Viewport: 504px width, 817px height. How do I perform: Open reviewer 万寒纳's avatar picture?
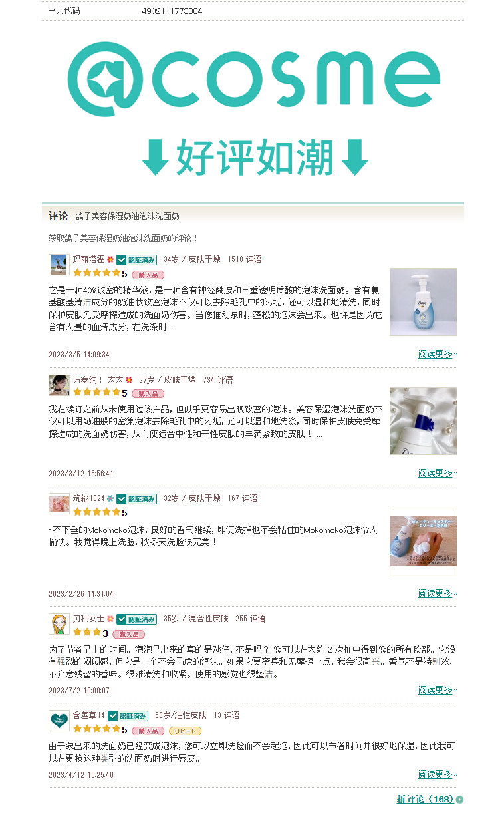pos(59,385)
